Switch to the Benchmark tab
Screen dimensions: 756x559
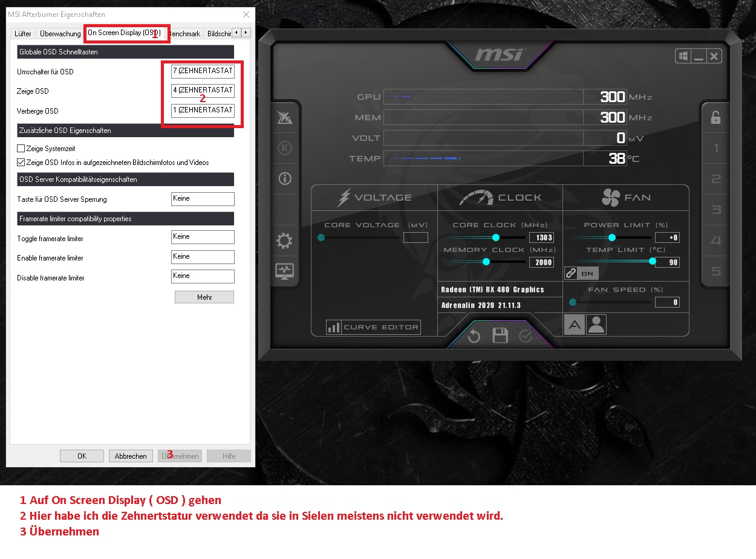[x=185, y=34]
